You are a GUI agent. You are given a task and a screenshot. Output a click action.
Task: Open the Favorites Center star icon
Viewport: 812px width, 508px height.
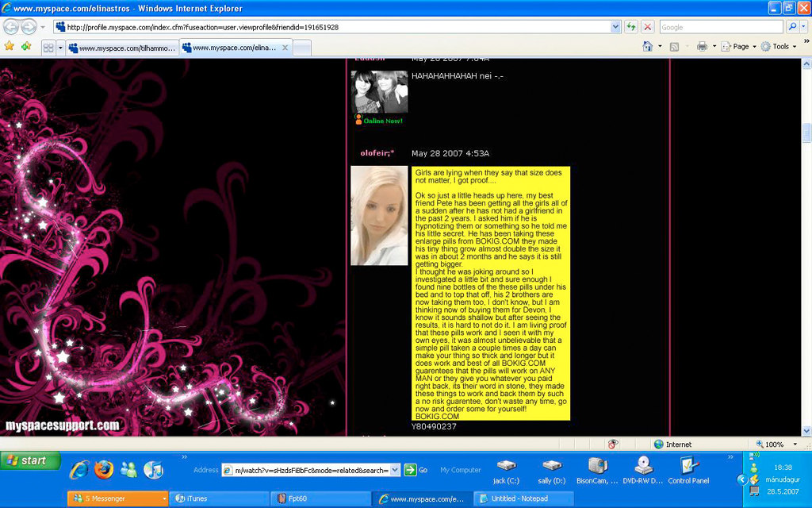pos(10,47)
